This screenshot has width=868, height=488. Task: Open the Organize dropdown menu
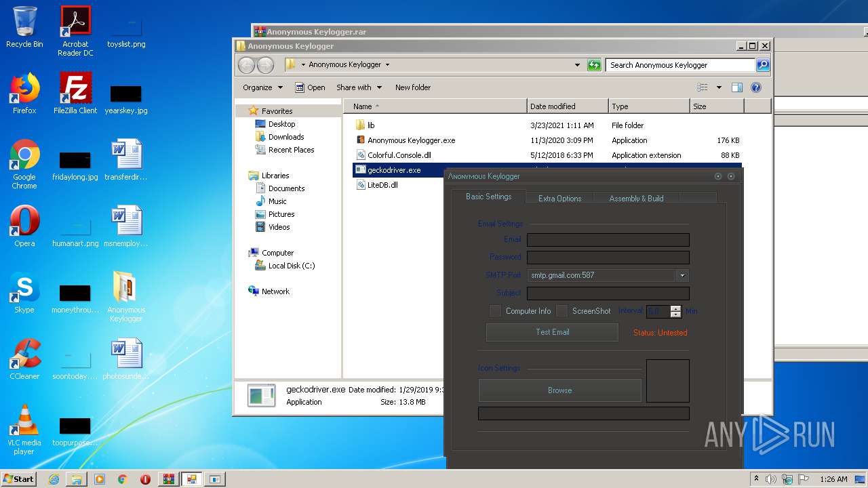262,87
